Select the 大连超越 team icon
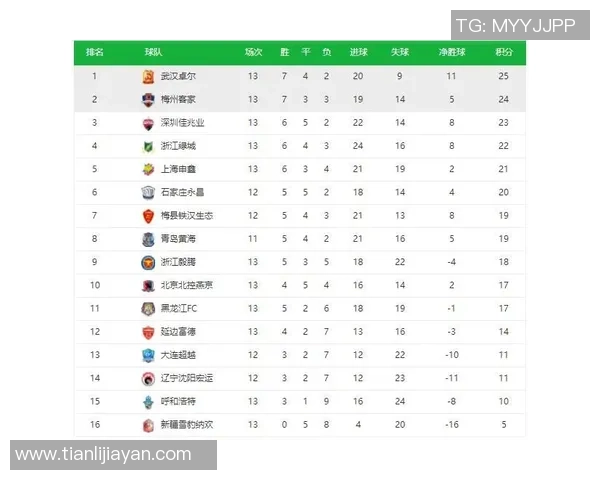The width and height of the screenshot is (600, 480). click(148, 355)
